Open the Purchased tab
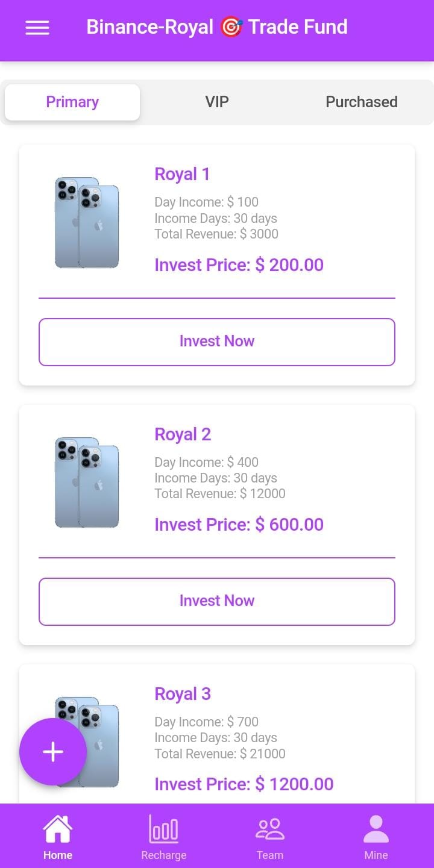The width and height of the screenshot is (434, 868). coord(361,102)
